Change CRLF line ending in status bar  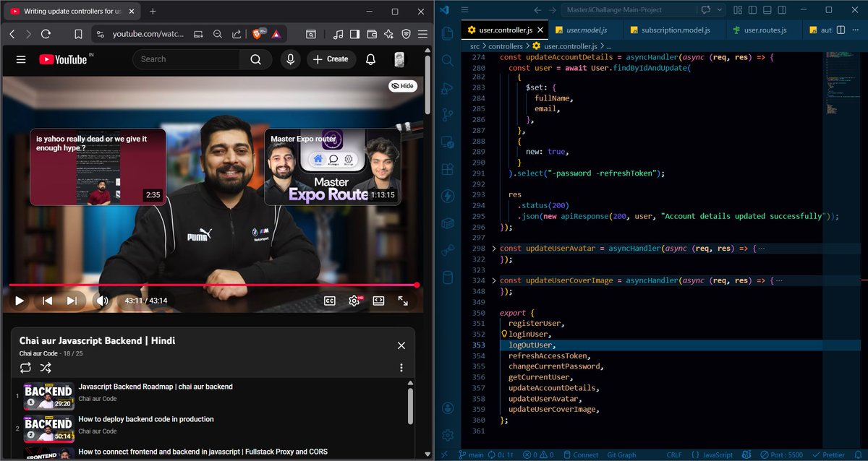point(673,455)
